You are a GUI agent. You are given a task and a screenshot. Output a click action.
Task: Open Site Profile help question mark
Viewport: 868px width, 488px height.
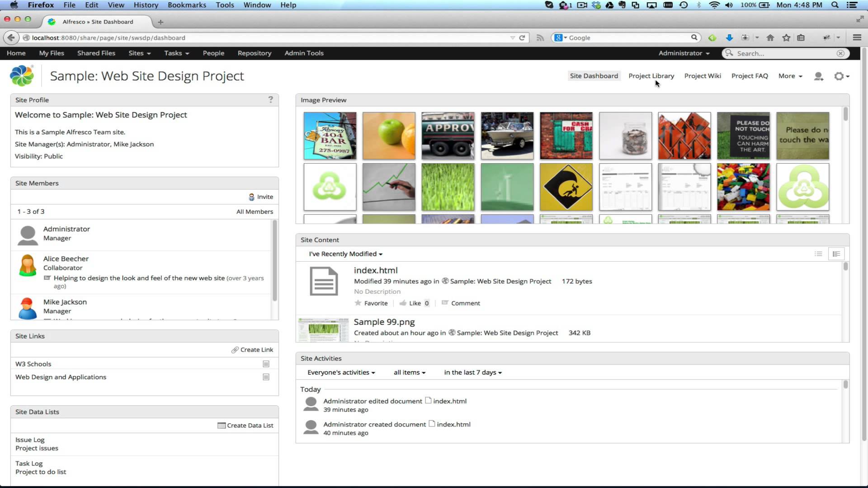pos(270,99)
